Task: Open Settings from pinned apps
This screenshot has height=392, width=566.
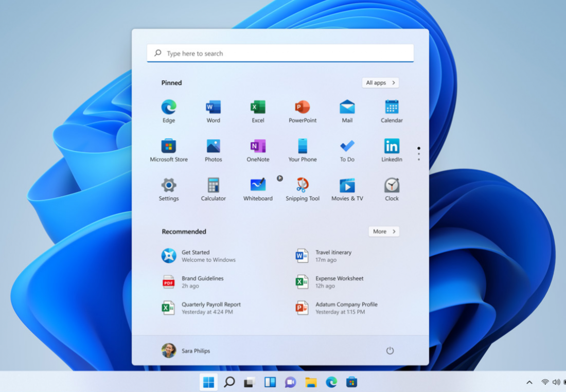Action: point(169,189)
